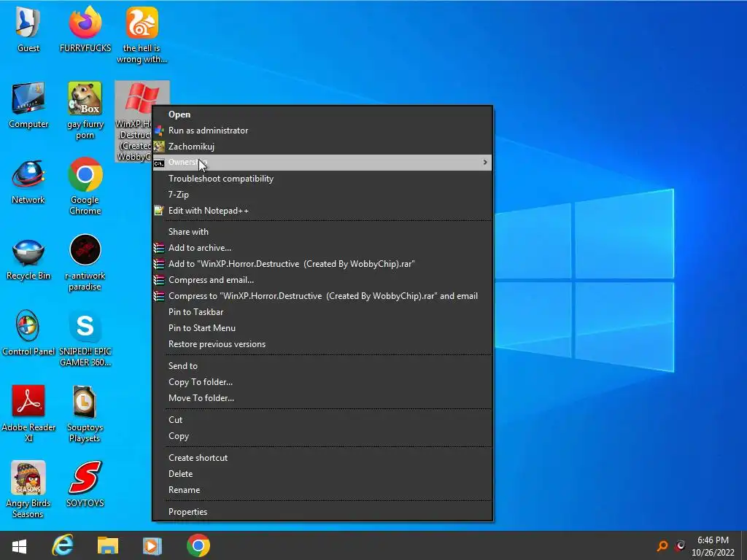Screen dimensions: 747x560
Task: Open the 7-Zip submenu
Action: pyautogui.click(x=322, y=195)
